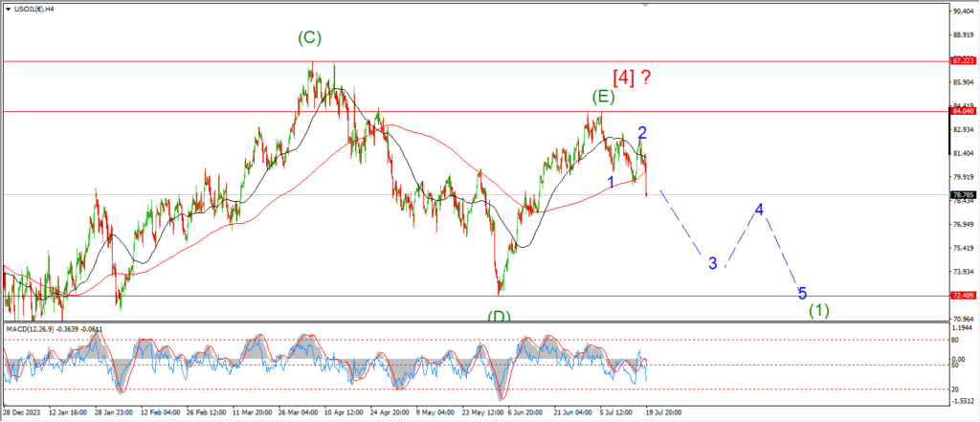Click the red 72.409 price level tag
Screen dimensions: 980x422
[x=962, y=296]
